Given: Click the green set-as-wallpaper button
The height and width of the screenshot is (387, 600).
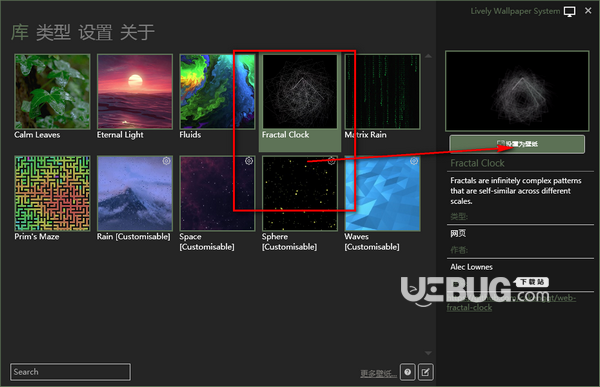Looking at the screenshot, I should tap(517, 144).
